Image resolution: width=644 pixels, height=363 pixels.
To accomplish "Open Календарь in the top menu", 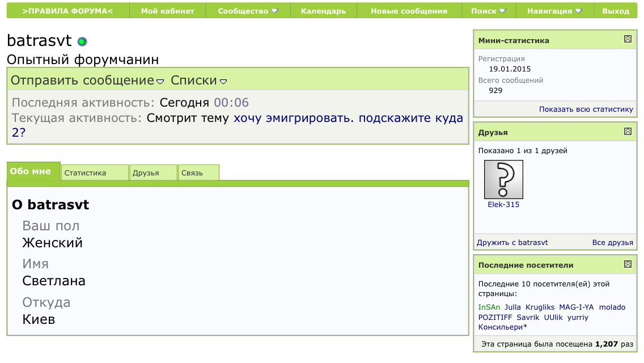I will (323, 11).
